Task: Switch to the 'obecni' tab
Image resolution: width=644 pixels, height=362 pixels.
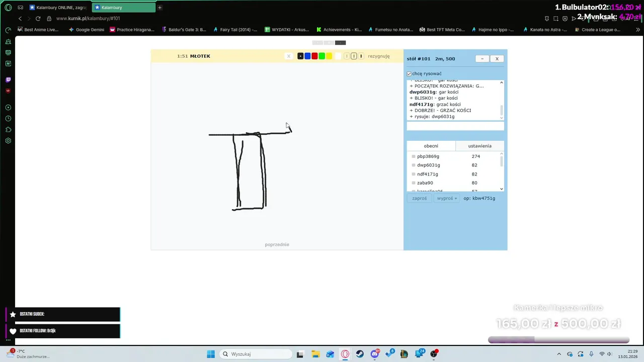Action: [431, 146]
